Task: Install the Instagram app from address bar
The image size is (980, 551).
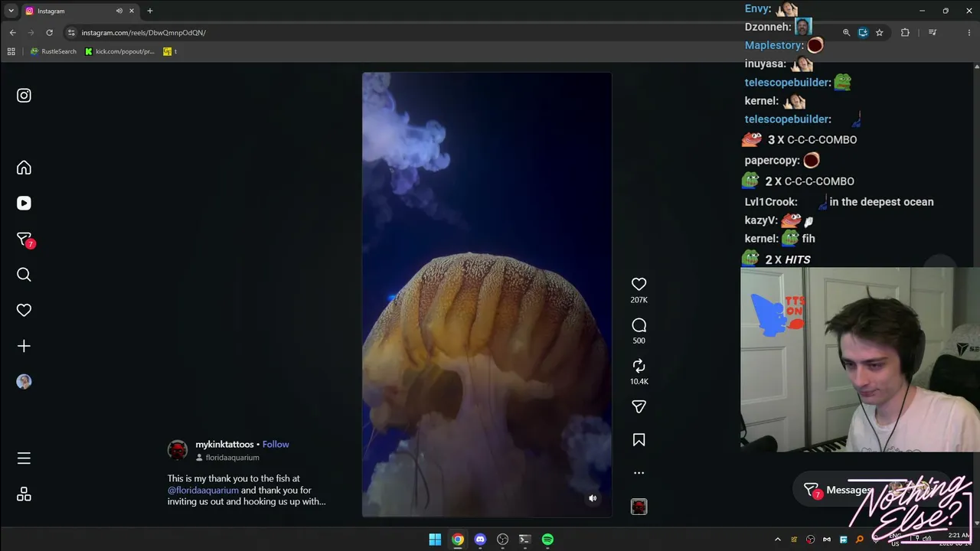Action: pos(863,33)
